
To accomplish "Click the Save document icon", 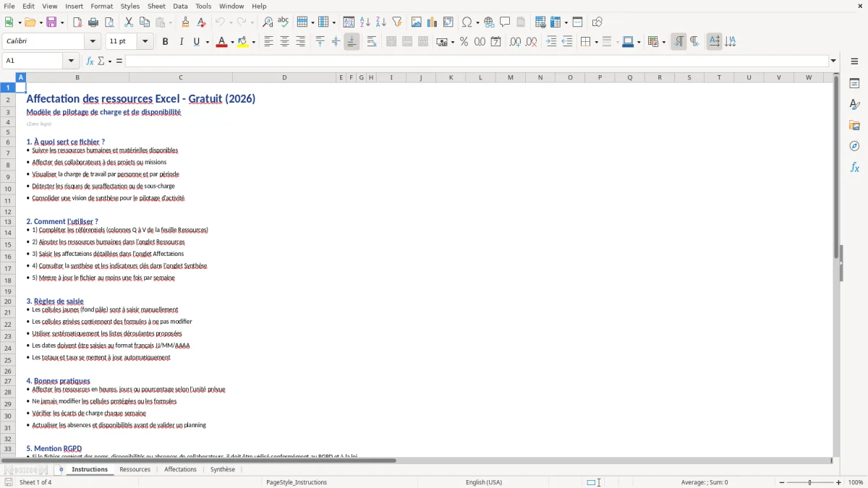I will pos(51,22).
